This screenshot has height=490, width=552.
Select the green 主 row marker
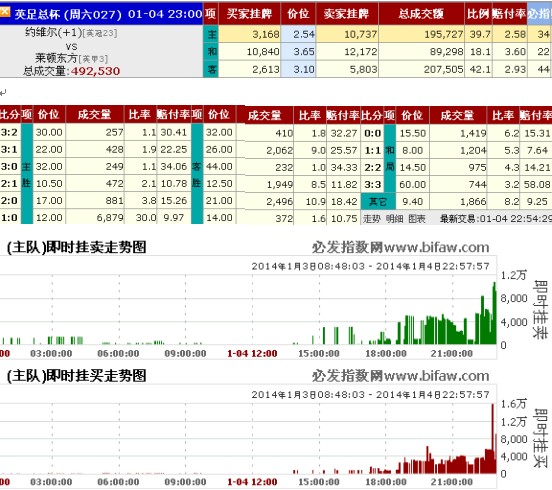211,34
